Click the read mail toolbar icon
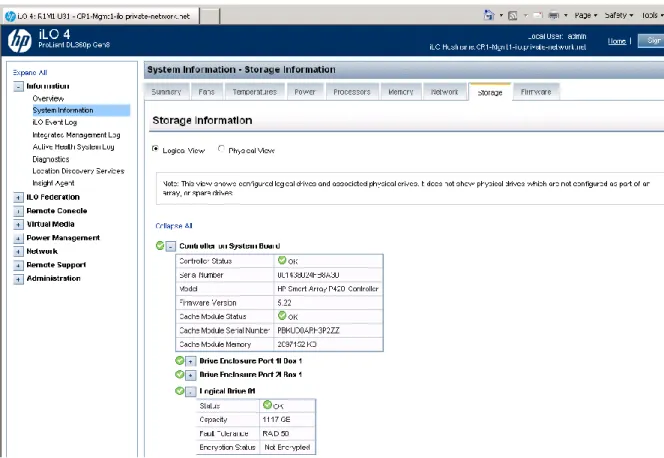This screenshot has height=458, width=664. [537, 15]
